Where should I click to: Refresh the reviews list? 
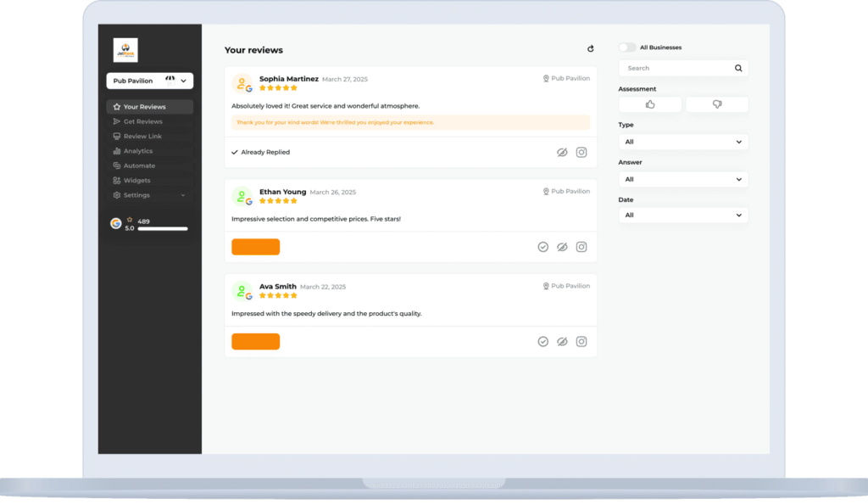(591, 48)
